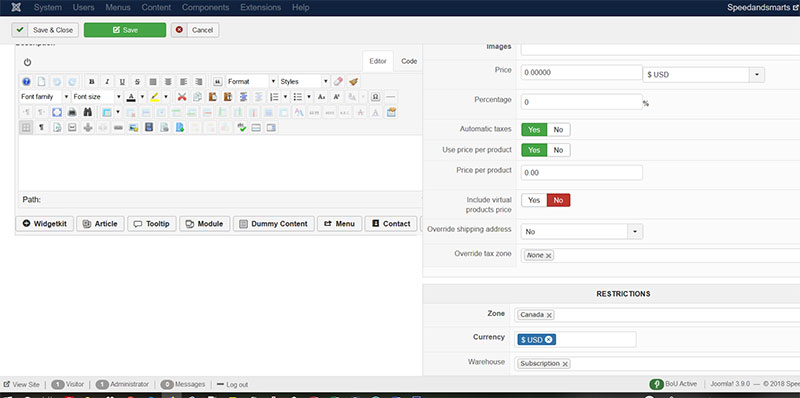Click the Save & Close button
This screenshot has height=398, width=800.
coord(45,30)
